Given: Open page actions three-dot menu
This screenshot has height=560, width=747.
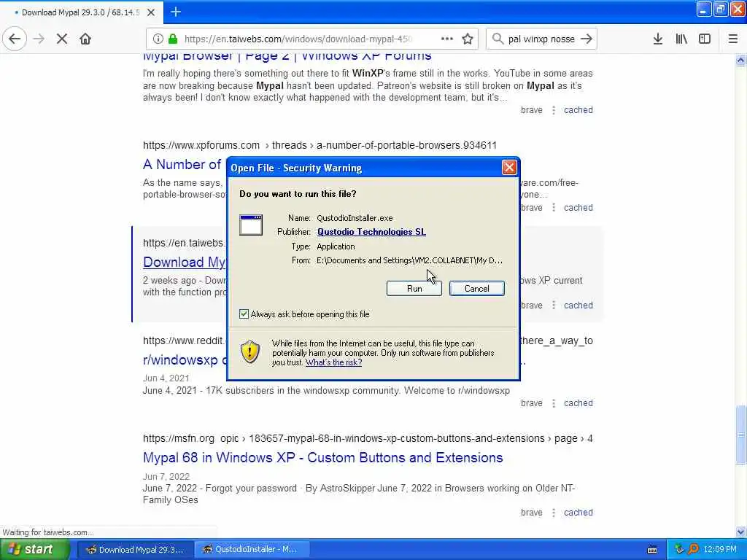Looking at the screenshot, I should 447,39.
